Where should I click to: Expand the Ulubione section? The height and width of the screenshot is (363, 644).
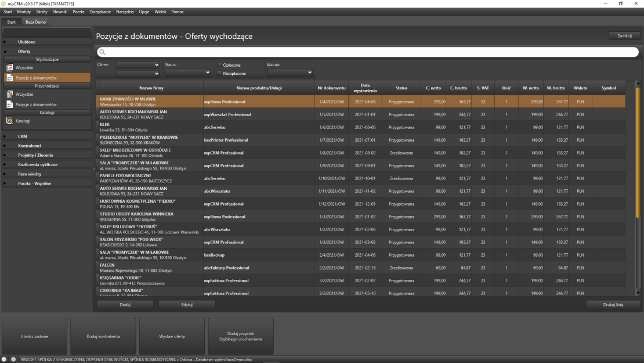pos(47,42)
